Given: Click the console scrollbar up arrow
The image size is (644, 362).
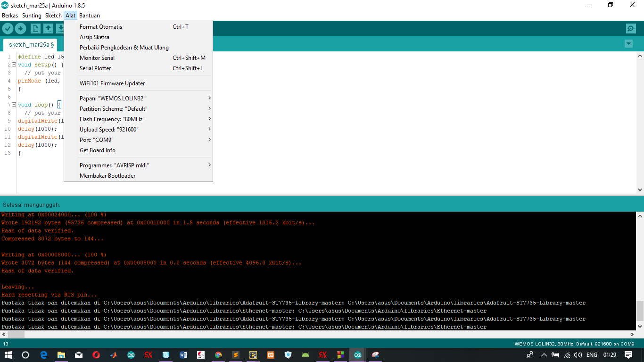Looking at the screenshot, I should (x=640, y=216).
